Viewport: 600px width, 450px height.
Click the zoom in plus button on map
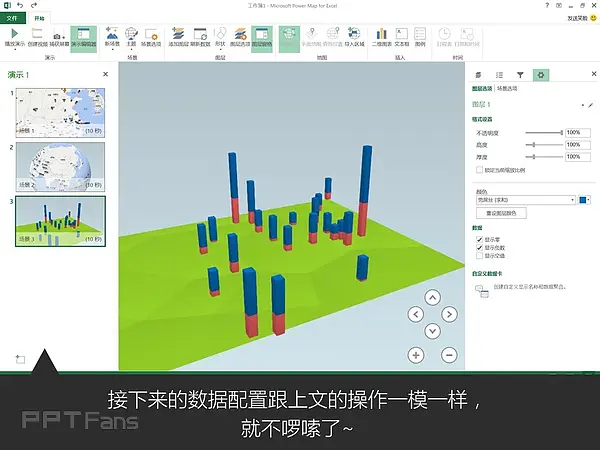pyautogui.click(x=416, y=354)
